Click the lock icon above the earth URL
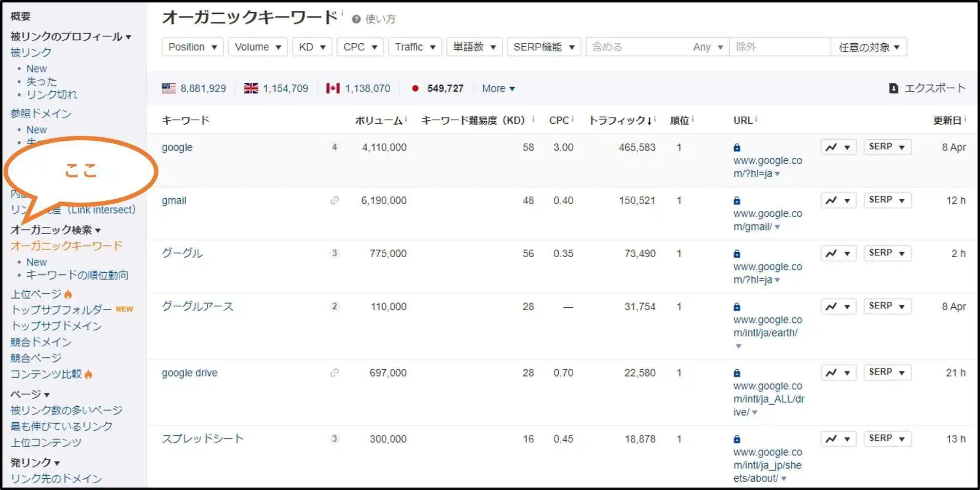The image size is (980, 490). coord(737,307)
